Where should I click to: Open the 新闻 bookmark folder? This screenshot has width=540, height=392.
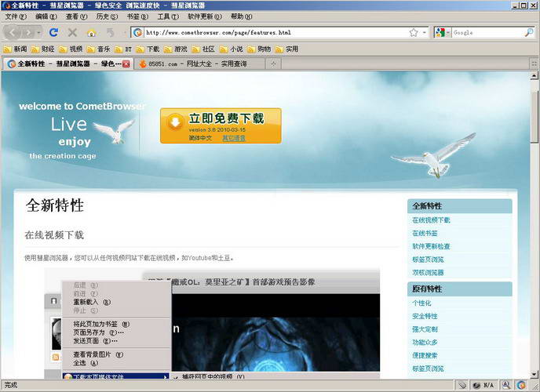point(15,49)
